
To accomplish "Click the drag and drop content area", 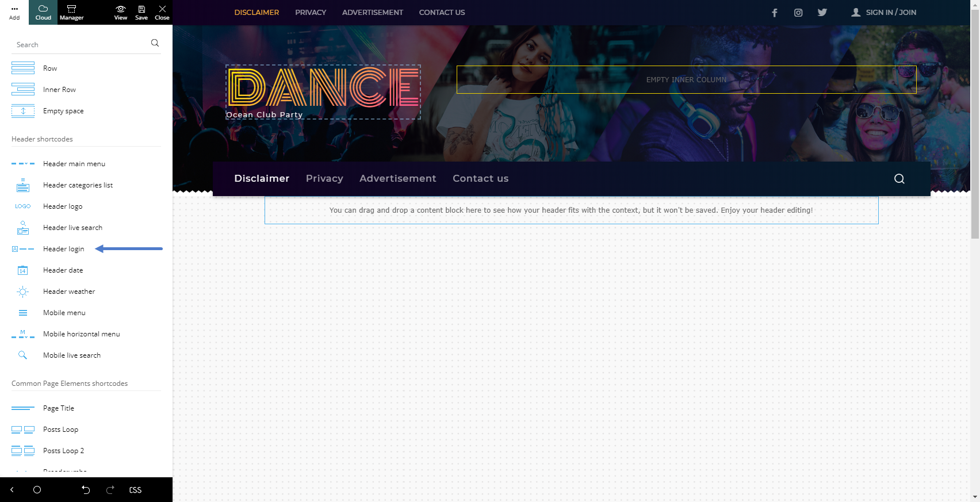I will pos(571,210).
